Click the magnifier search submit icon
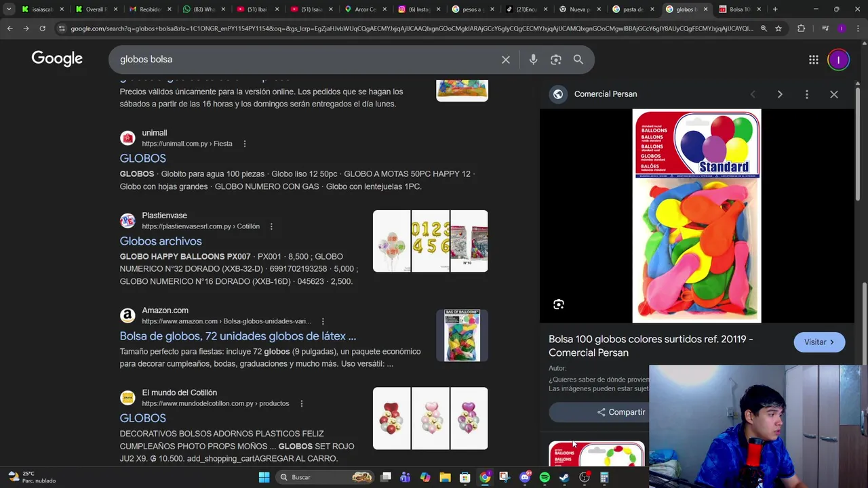868x488 pixels. tap(578, 60)
